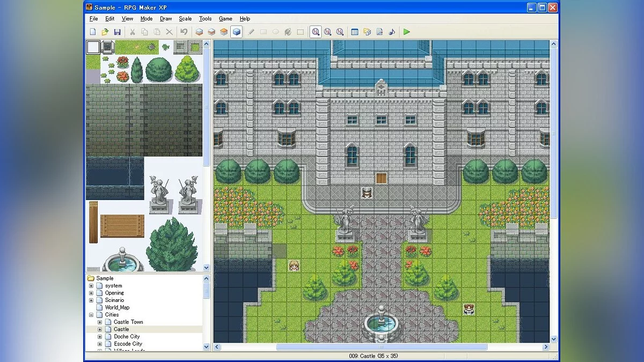Save the project using the floppy disk icon
This screenshot has height=362, width=644.
coord(117,32)
